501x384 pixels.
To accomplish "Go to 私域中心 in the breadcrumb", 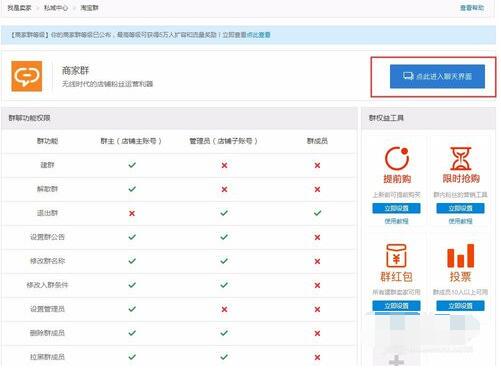I will 56,8.
